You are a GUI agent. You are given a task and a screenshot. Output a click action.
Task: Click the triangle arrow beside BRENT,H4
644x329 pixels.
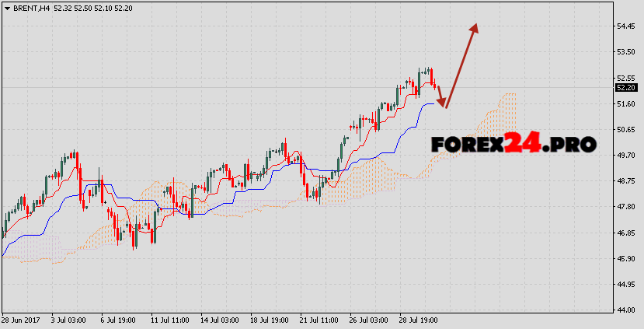point(6,6)
